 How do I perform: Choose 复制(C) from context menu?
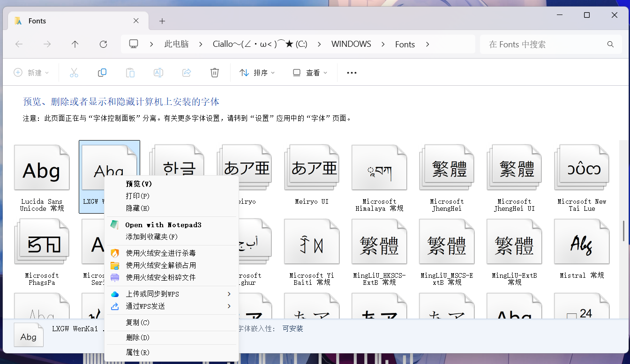[x=172, y=322]
